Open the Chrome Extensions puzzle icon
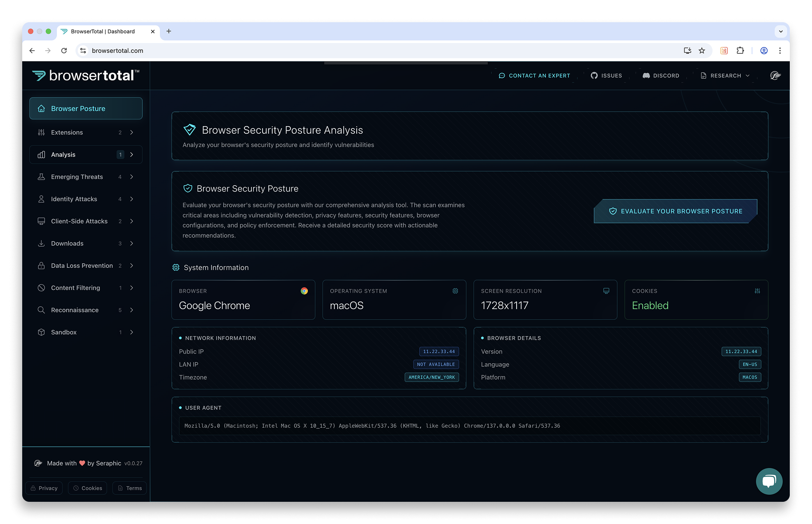 (x=740, y=51)
